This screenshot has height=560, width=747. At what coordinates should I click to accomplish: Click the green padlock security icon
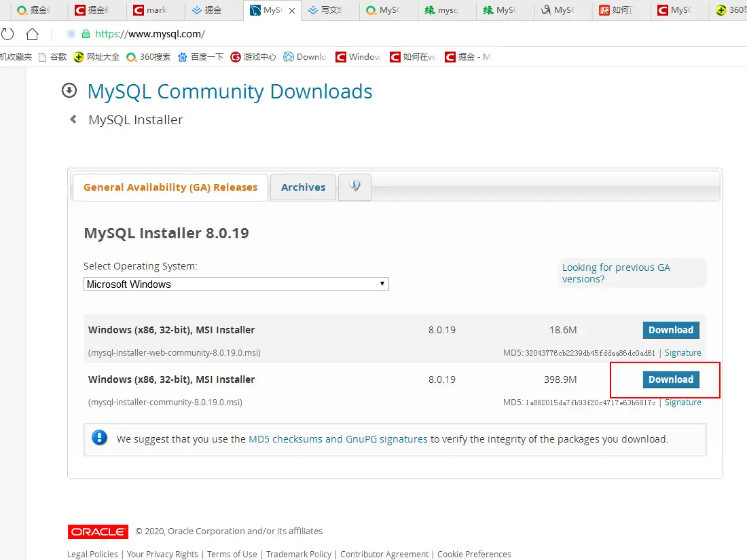pos(86,34)
